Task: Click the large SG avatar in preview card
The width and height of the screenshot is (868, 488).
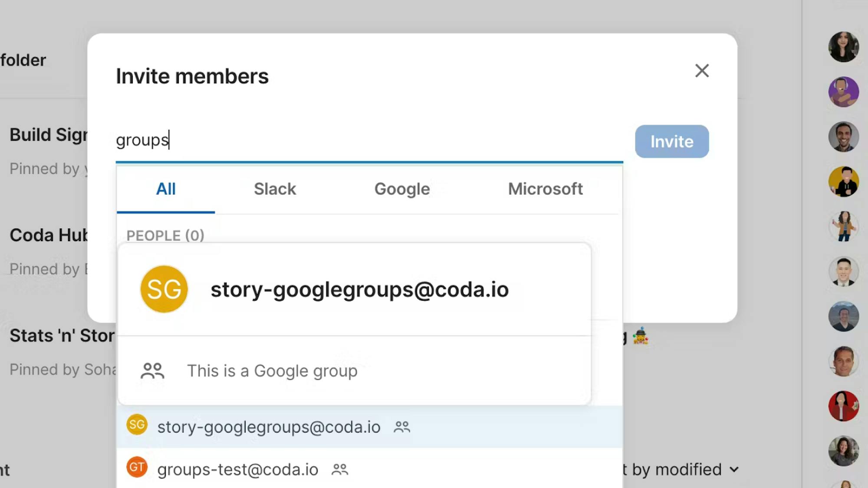Action: [x=164, y=289]
